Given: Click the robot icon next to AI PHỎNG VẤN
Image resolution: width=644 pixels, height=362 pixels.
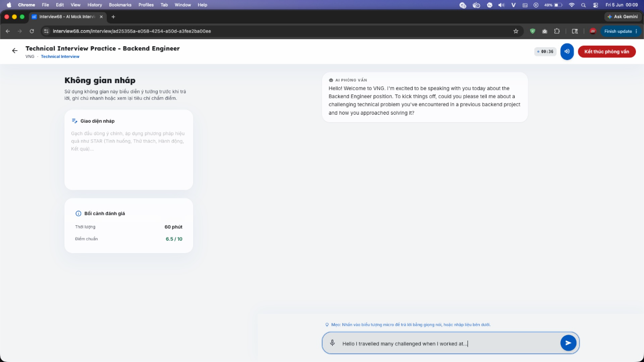Looking at the screenshot, I should pyautogui.click(x=331, y=80).
